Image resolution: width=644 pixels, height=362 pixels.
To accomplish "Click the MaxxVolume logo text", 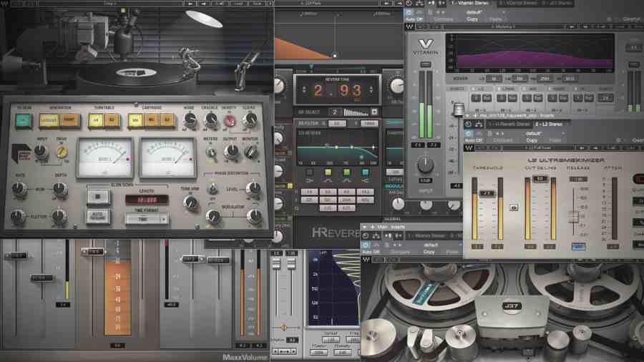I will click(x=245, y=357).
